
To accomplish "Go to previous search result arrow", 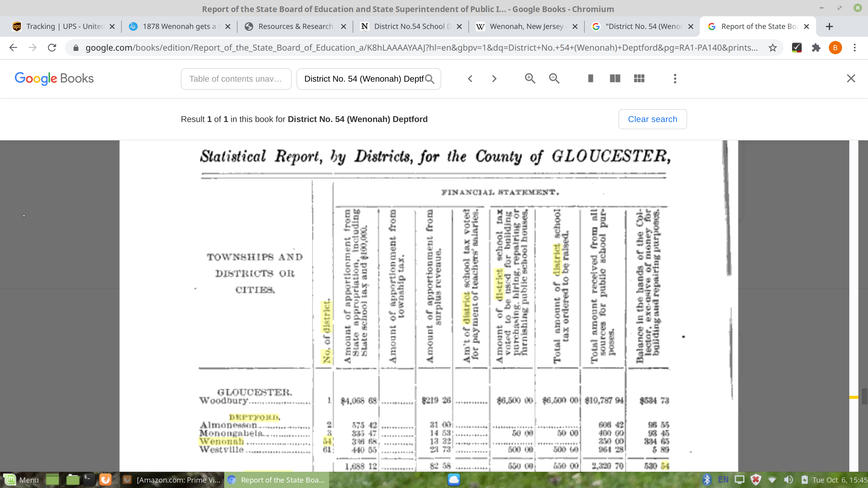I will (470, 78).
